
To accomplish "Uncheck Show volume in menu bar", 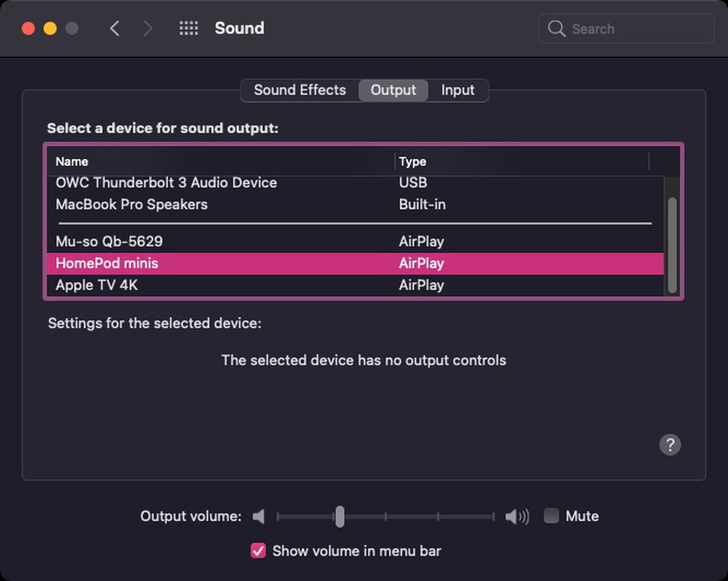I will 258,551.
